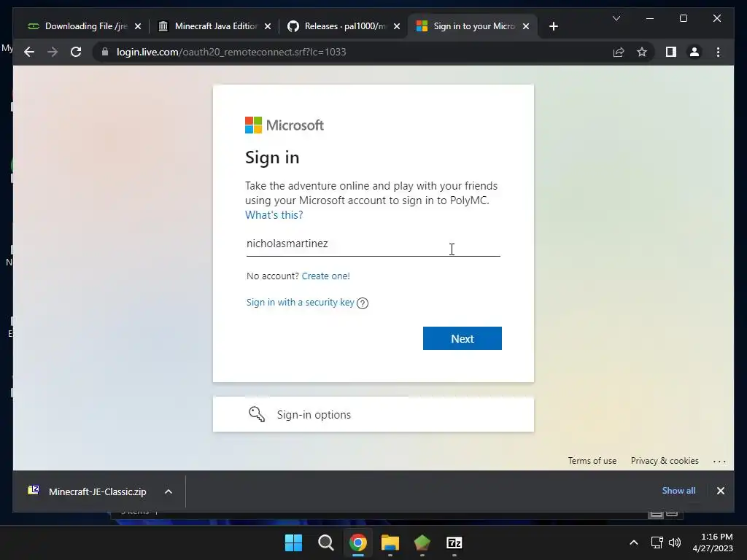Open a new browser tab
This screenshot has height=560, width=747.
[553, 26]
